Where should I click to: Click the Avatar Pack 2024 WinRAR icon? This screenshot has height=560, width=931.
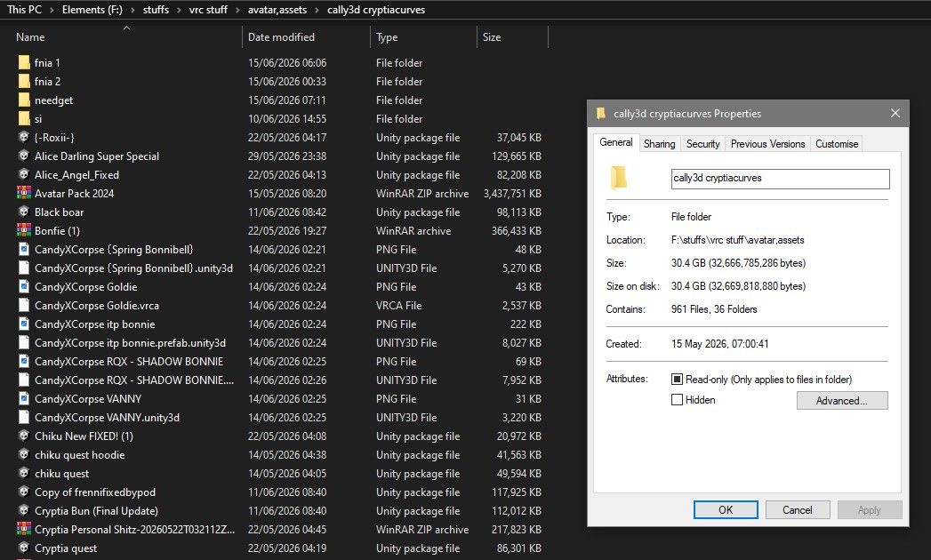click(x=24, y=193)
